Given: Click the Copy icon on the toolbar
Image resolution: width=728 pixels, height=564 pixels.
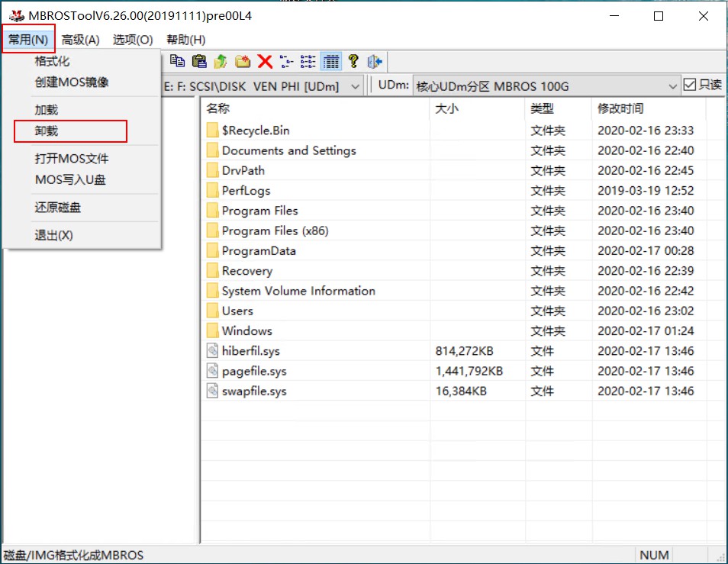Looking at the screenshot, I should [x=176, y=61].
